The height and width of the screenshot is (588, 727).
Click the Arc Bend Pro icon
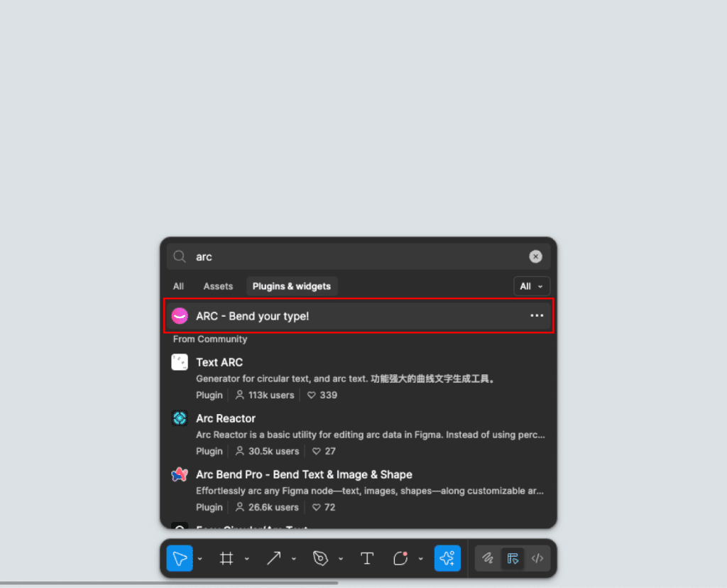(x=180, y=474)
